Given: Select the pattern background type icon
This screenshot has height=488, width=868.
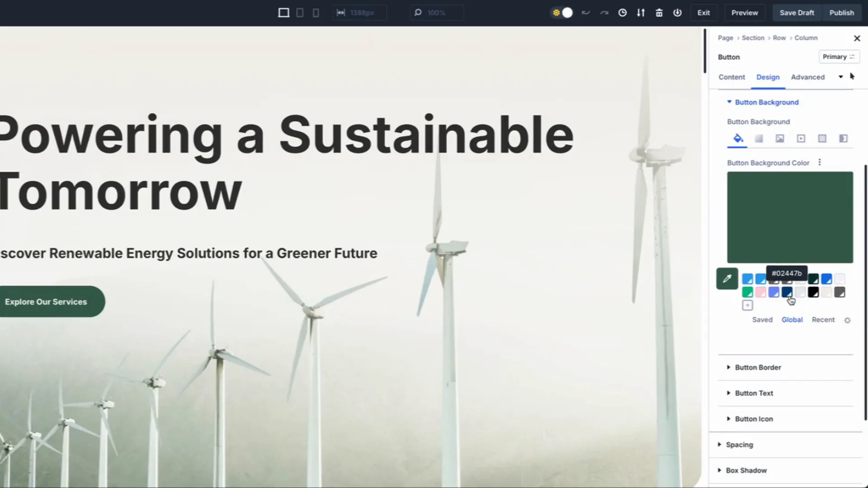Looking at the screenshot, I should (822, 139).
